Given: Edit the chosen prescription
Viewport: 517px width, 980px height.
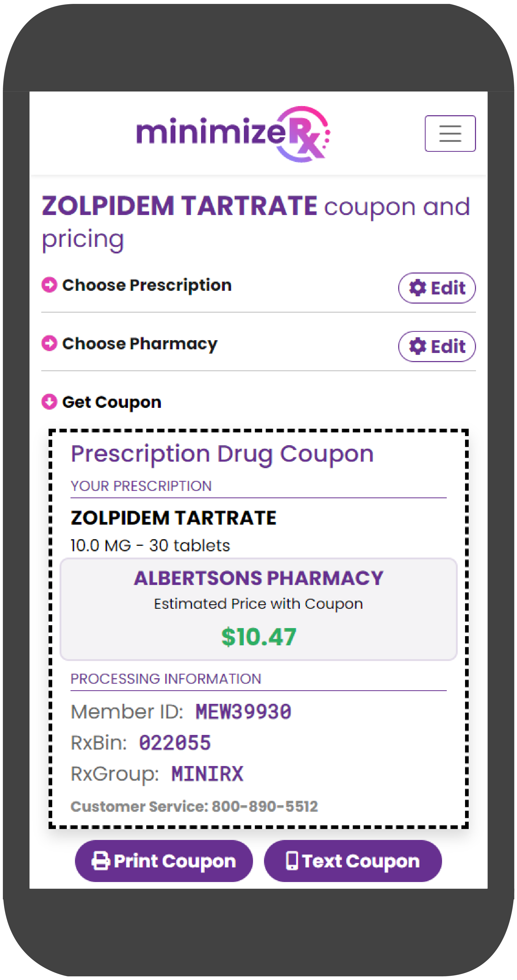Looking at the screenshot, I should (437, 288).
